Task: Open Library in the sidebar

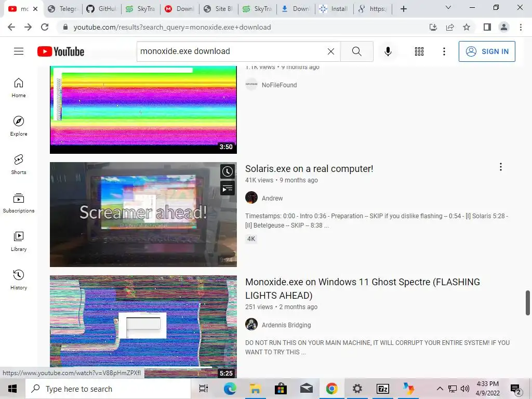Action: click(19, 241)
